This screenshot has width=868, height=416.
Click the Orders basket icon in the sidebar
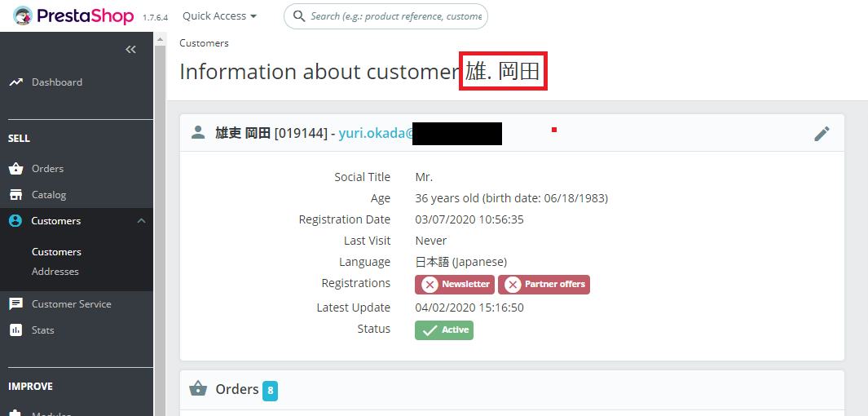tap(16, 168)
